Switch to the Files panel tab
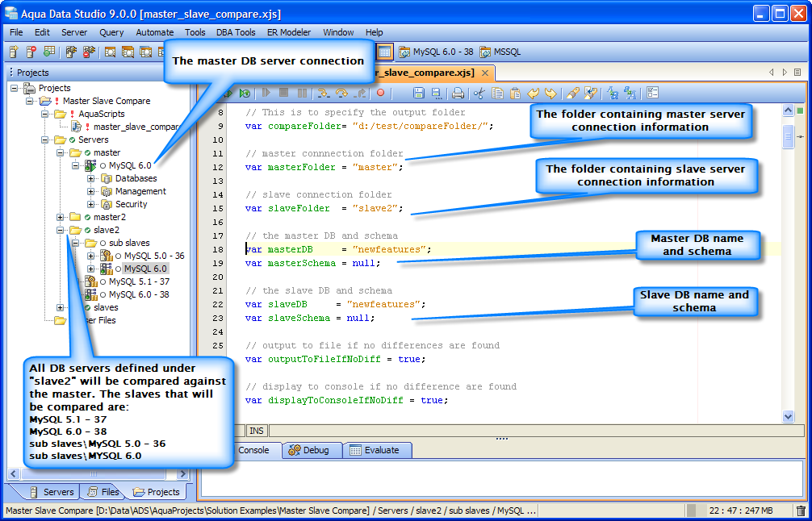 [104, 492]
